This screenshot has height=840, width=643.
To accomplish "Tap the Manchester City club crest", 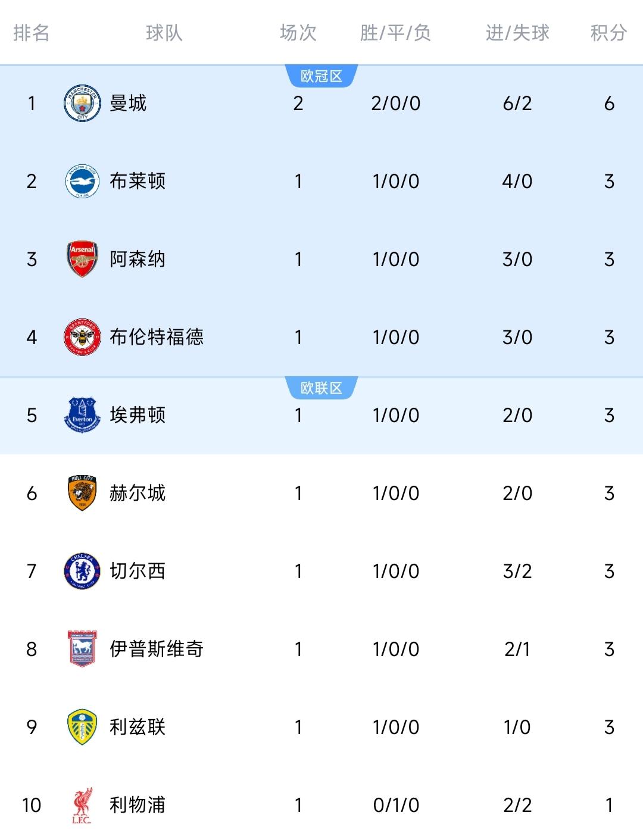I will (x=82, y=103).
